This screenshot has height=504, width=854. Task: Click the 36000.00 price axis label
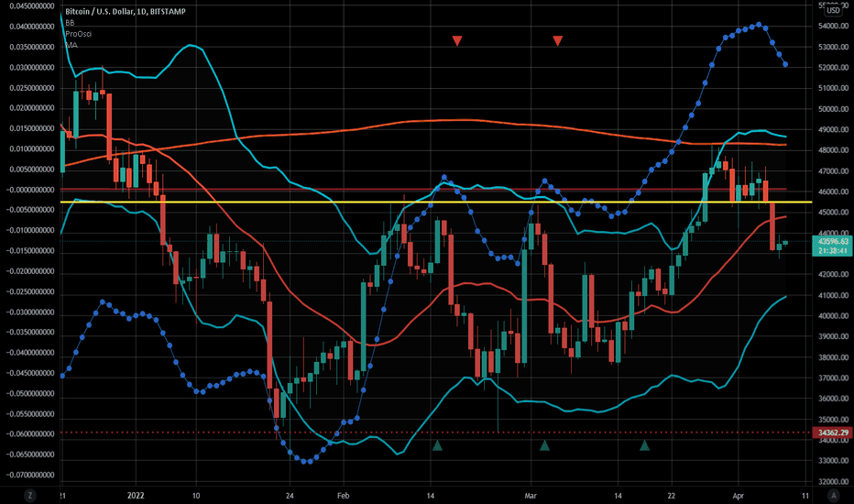833,399
